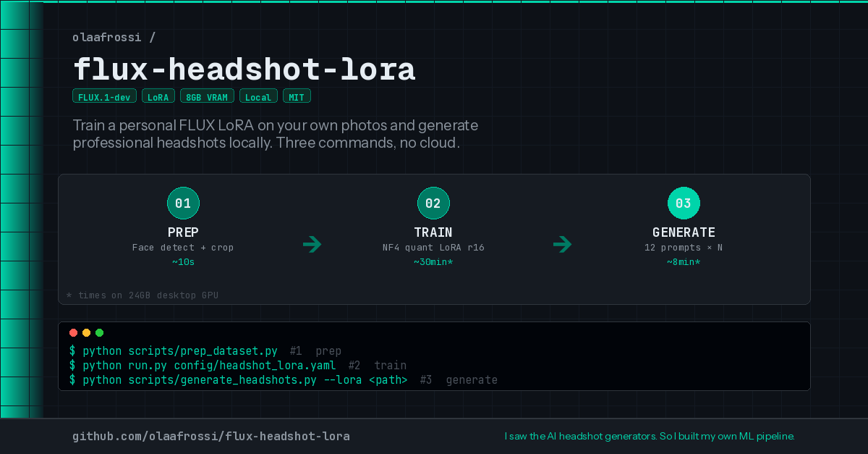
Task: Toggle the LoRA badge
Action: tap(158, 95)
